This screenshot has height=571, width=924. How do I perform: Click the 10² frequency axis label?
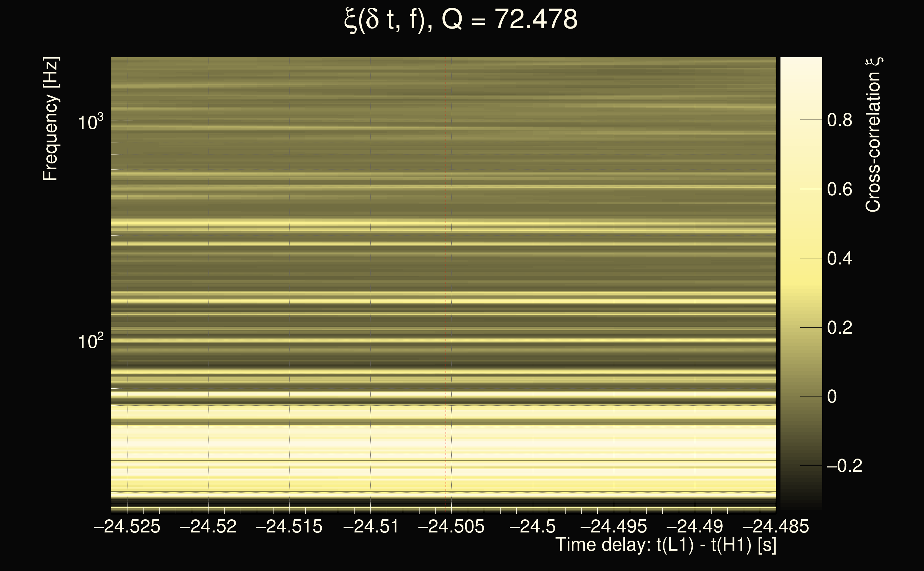point(90,342)
